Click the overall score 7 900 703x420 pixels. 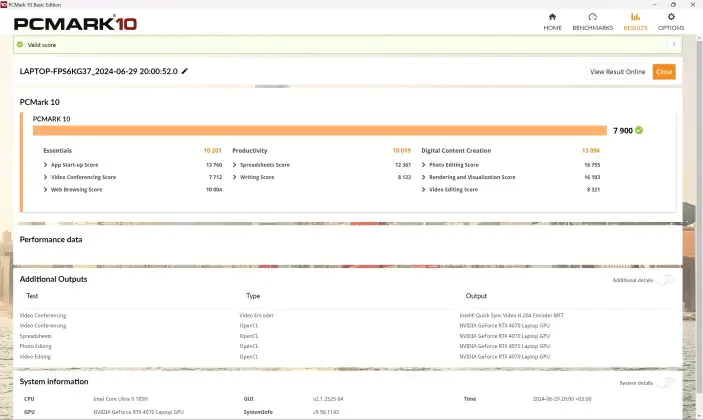point(623,130)
